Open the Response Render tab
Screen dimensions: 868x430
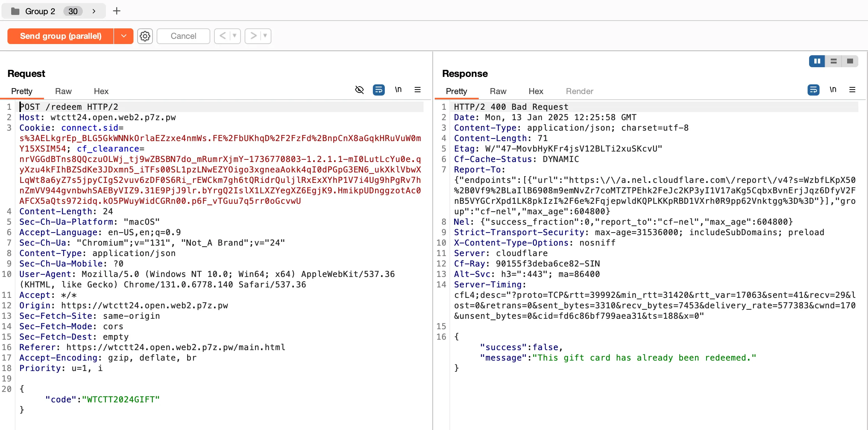point(579,91)
